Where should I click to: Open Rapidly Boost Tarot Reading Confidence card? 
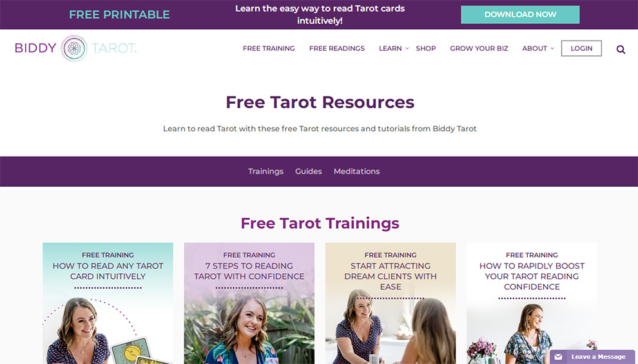point(532,303)
